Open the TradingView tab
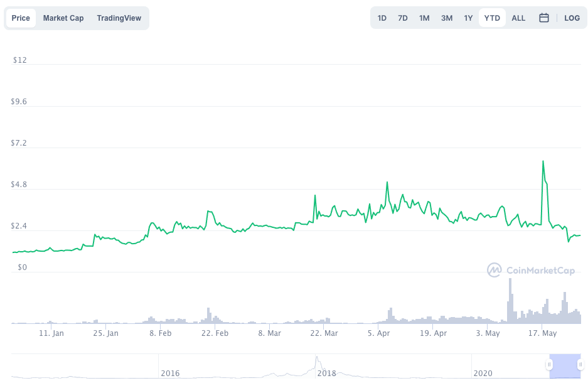 [x=119, y=18]
